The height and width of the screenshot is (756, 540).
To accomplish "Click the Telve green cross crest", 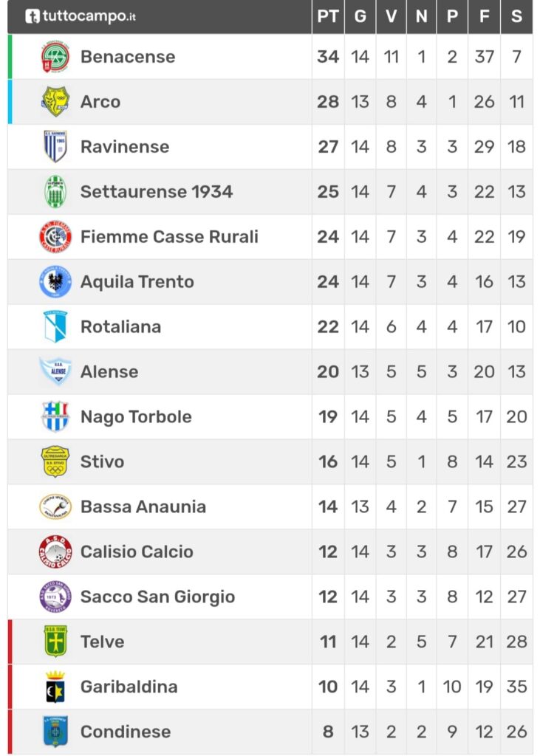I will (x=55, y=642).
